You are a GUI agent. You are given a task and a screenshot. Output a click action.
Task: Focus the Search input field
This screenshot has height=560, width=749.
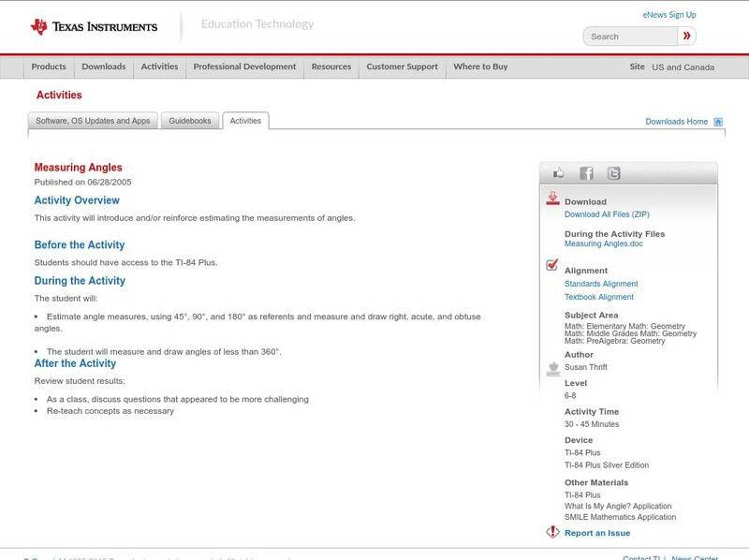631,37
